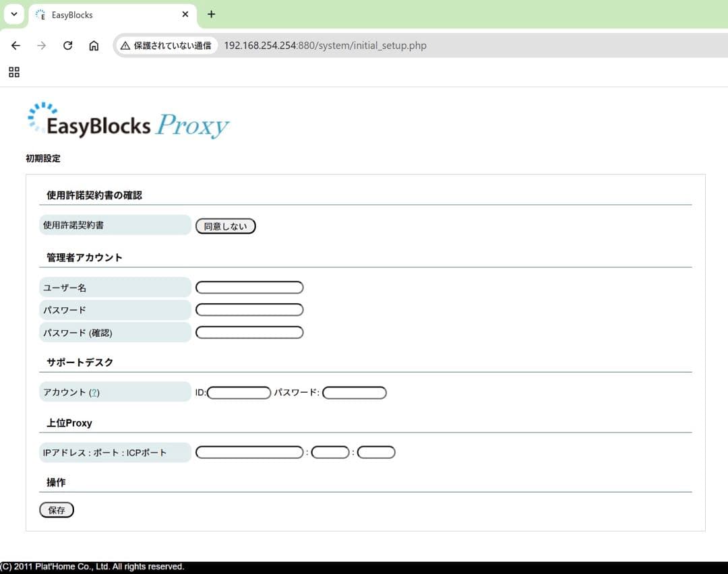
Task: Click the ICPポート input field
Action: (x=375, y=451)
